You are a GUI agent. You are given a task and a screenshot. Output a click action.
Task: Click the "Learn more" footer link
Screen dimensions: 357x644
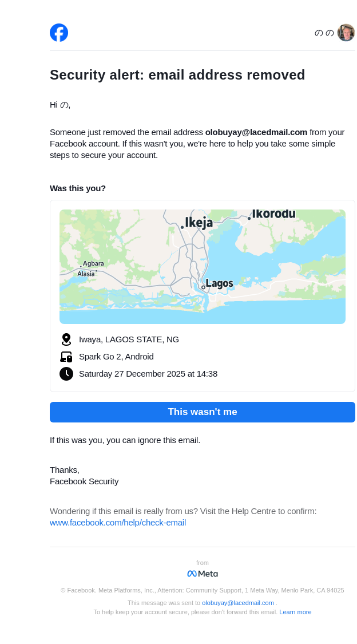295,612
